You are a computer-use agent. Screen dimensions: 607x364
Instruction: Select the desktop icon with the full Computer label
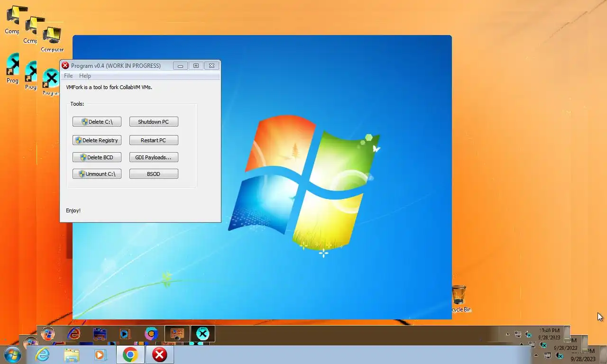(x=52, y=39)
